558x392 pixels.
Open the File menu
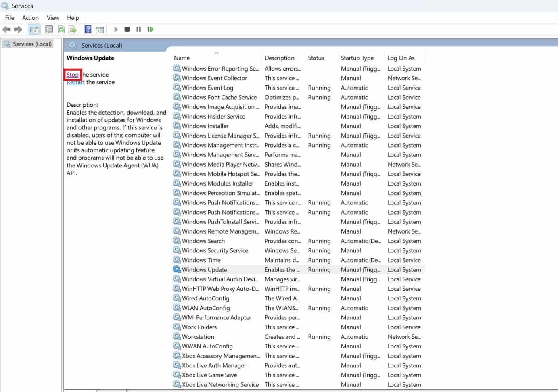coord(10,18)
